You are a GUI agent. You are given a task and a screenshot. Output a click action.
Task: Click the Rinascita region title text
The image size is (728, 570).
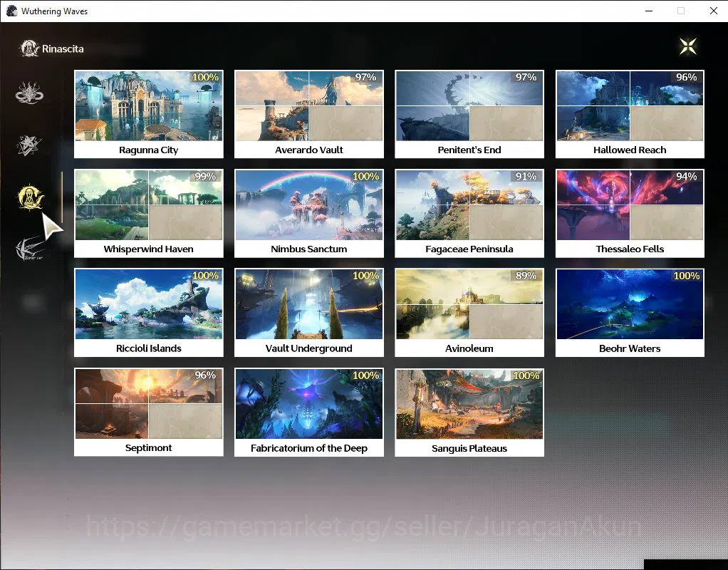[x=63, y=48]
